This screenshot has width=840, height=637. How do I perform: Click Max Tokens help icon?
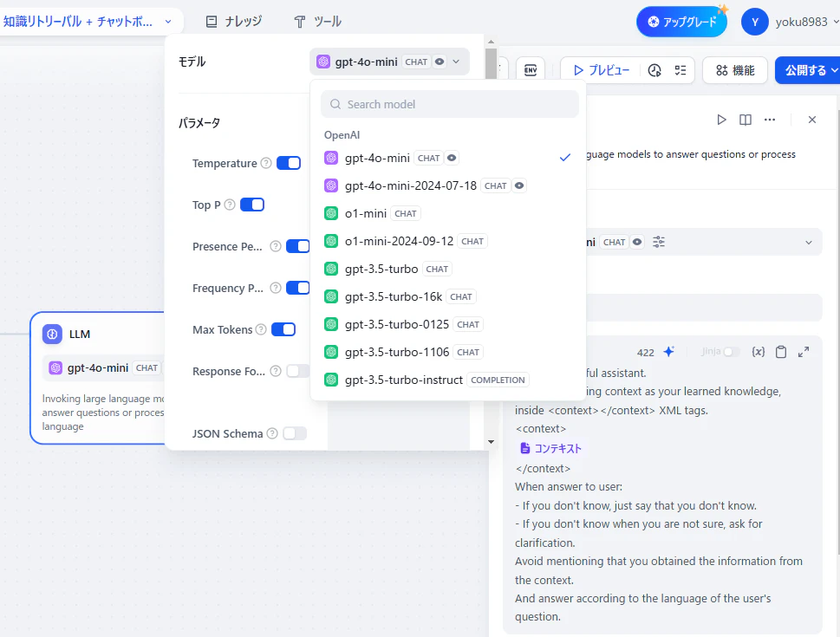pyautogui.click(x=261, y=329)
